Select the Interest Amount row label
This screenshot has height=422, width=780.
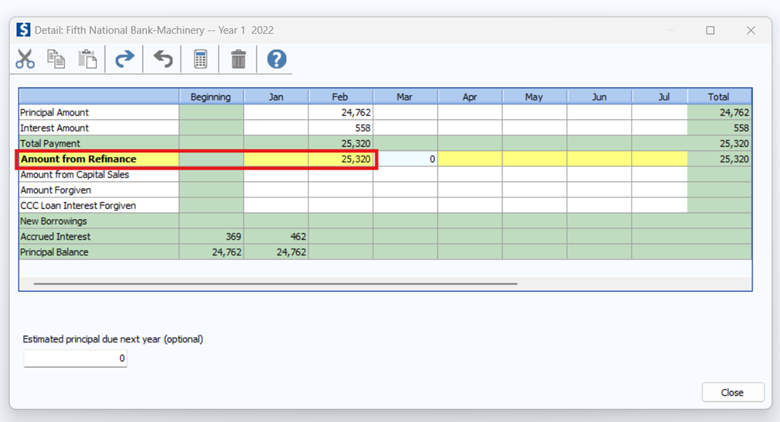pyautogui.click(x=99, y=128)
